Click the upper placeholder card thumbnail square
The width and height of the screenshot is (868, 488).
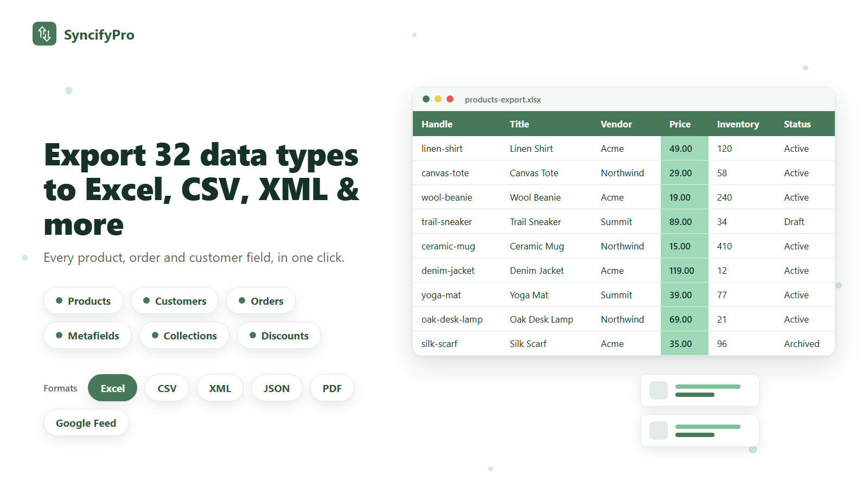pos(659,390)
